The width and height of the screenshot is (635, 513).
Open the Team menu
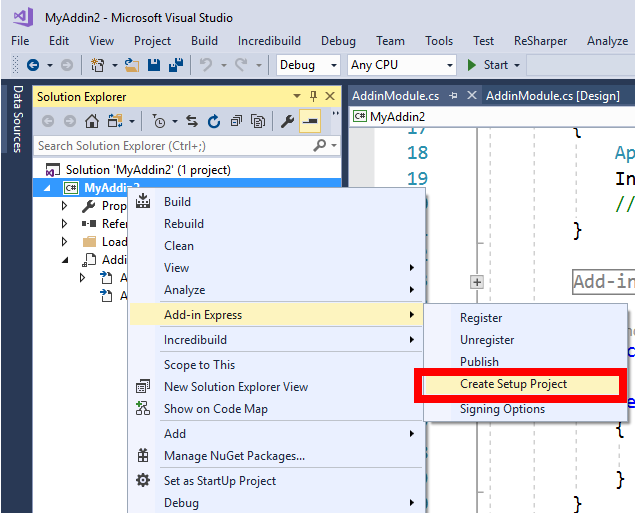(390, 41)
